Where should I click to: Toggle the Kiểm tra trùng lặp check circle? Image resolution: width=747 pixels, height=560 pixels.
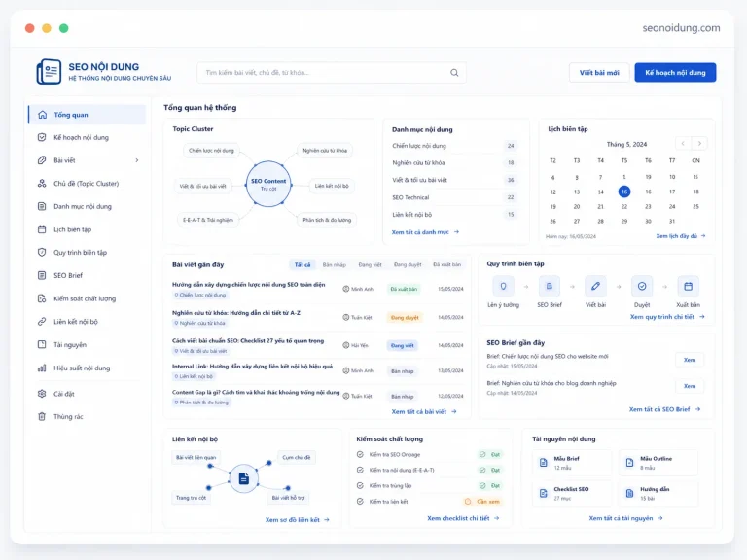360,486
